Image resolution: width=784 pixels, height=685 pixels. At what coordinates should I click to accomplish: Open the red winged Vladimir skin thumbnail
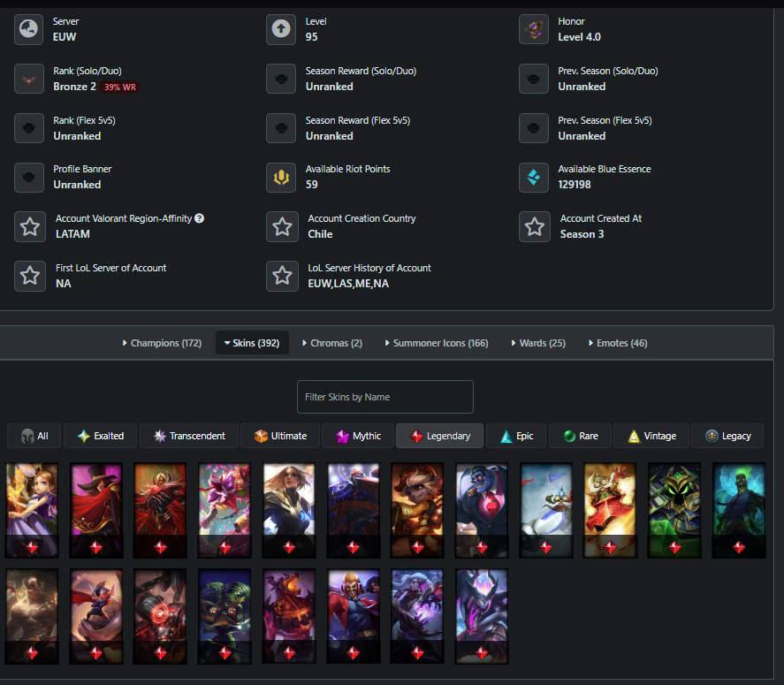pos(160,510)
